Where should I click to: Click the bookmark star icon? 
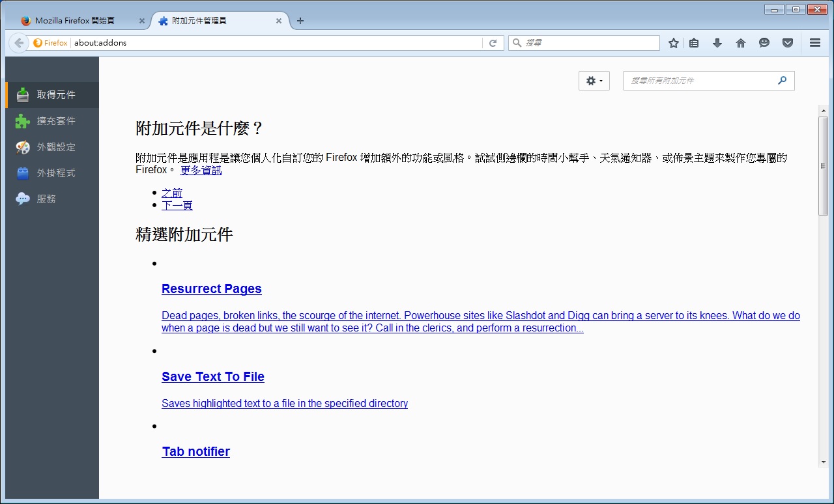click(x=674, y=43)
